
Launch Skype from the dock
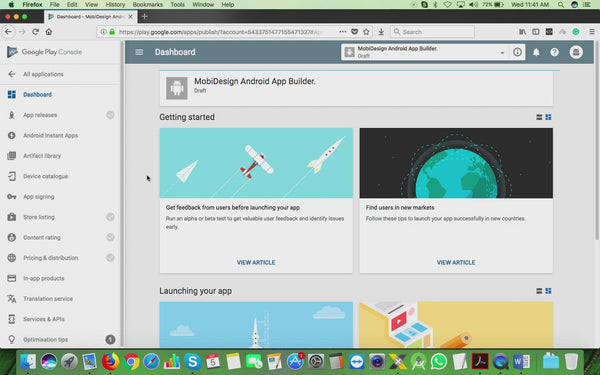[192, 361]
